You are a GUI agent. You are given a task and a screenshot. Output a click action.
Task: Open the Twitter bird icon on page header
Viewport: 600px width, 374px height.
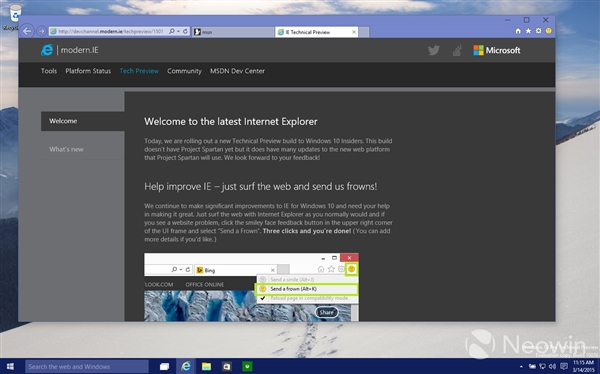(434, 50)
